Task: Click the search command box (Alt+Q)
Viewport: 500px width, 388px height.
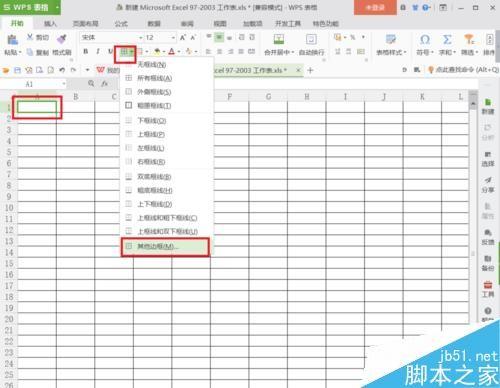Action: tap(463, 70)
